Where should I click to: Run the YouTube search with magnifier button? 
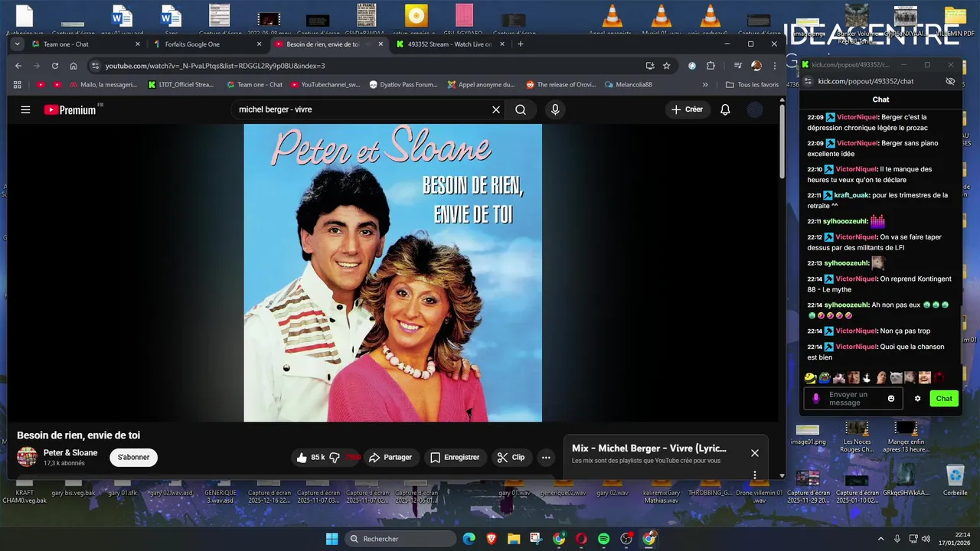click(521, 109)
